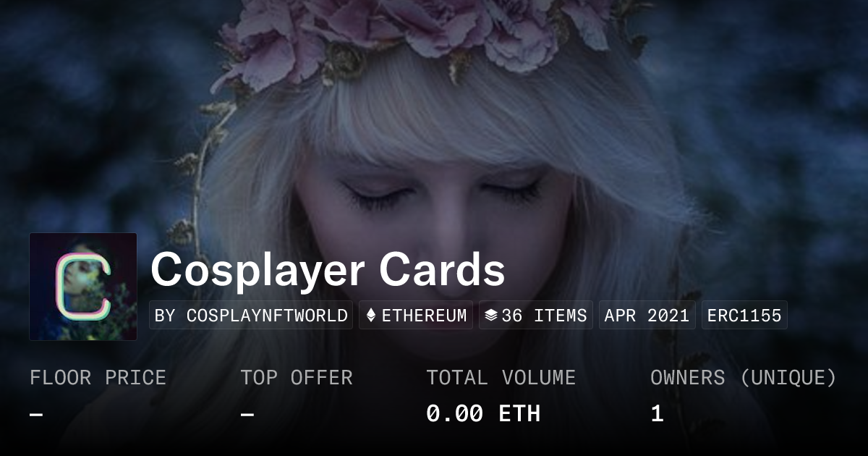Select the ETHEREUM chain badge

click(416, 316)
